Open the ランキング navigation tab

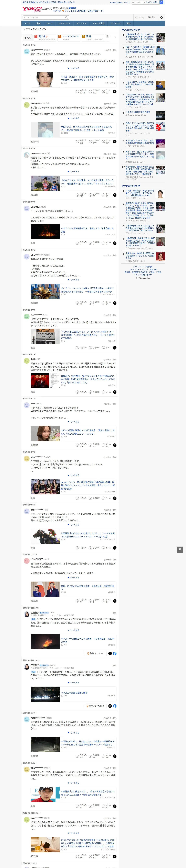[115, 24]
